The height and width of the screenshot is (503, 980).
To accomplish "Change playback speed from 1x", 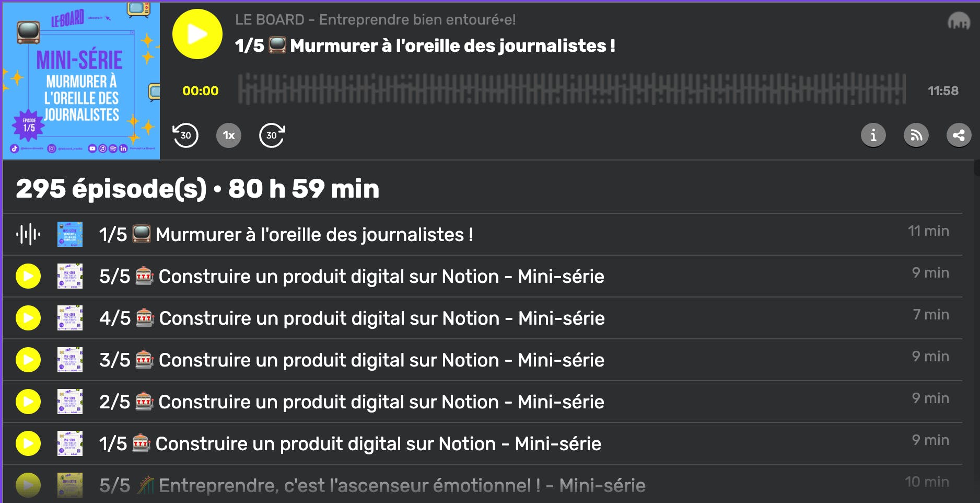I will tap(228, 135).
